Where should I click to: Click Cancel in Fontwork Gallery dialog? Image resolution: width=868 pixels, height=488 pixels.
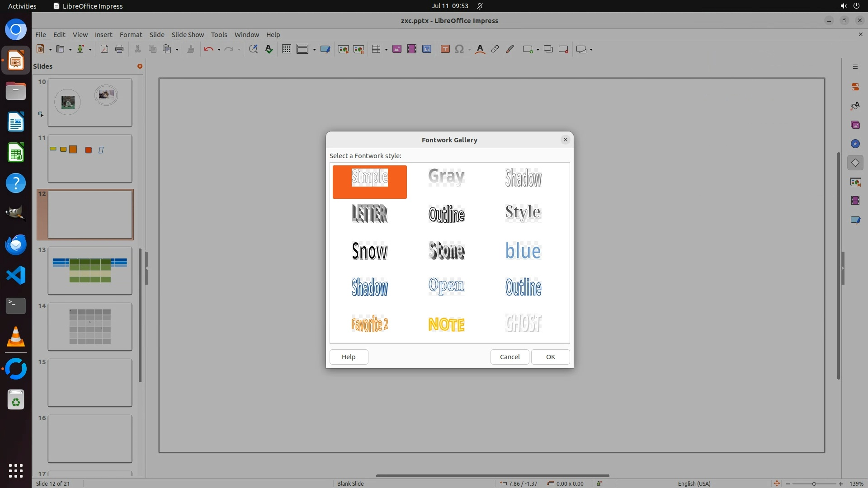point(509,357)
